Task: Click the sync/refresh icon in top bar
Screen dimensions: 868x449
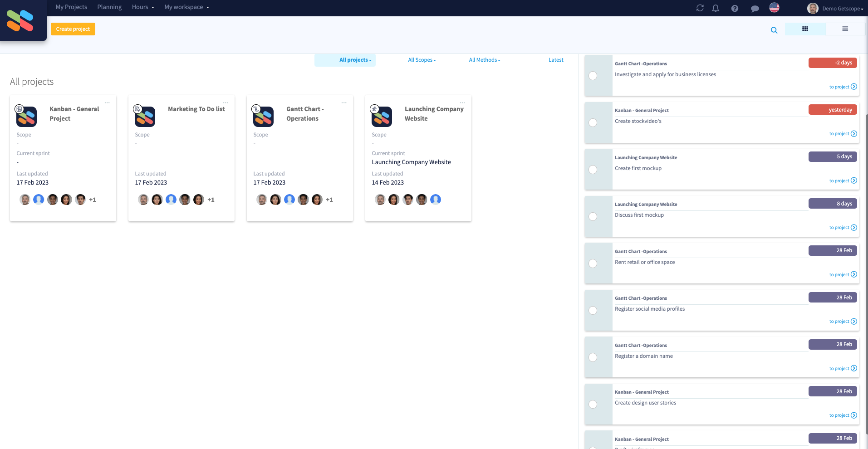Action: (700, 8)
